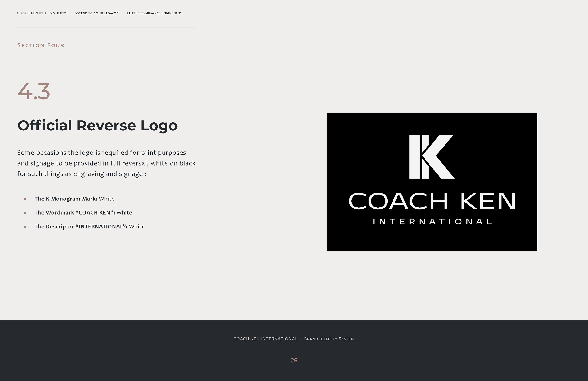Click the footer 'COACH KEN INTERNATIONAL' text

[265, 339]
